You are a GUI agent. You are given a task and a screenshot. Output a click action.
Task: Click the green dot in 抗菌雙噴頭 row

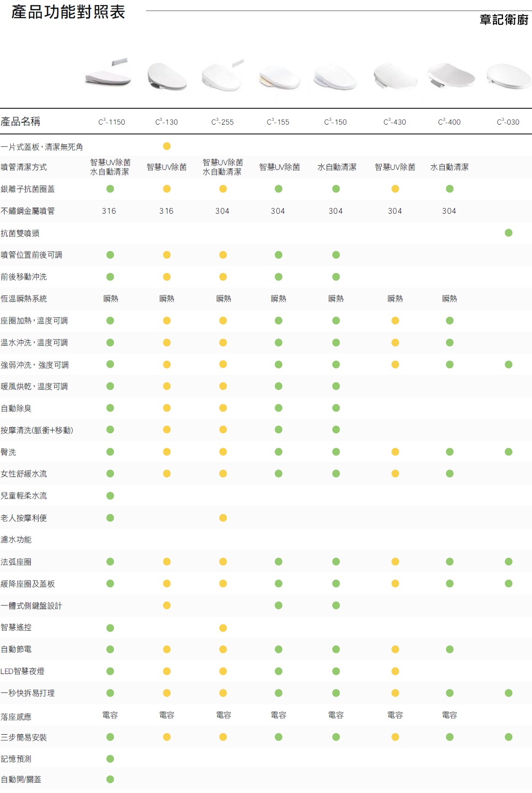(509, 232)
